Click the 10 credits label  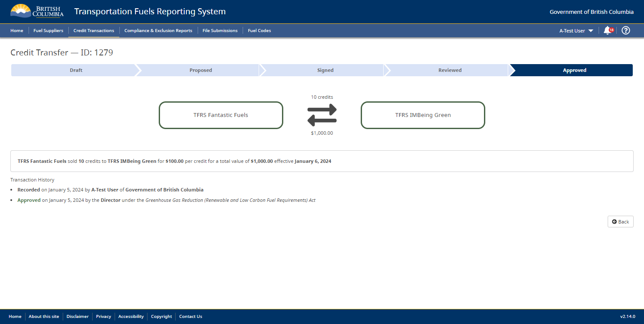(322, 97)
